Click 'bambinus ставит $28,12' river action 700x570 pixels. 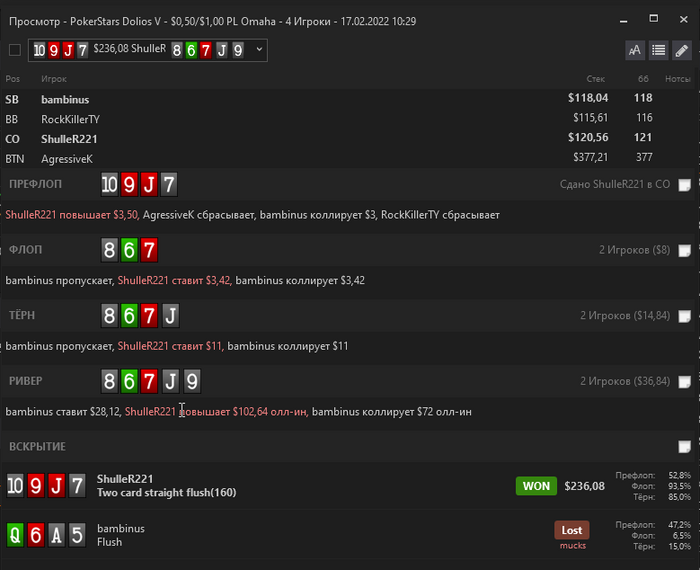click(x=63, y=412)
